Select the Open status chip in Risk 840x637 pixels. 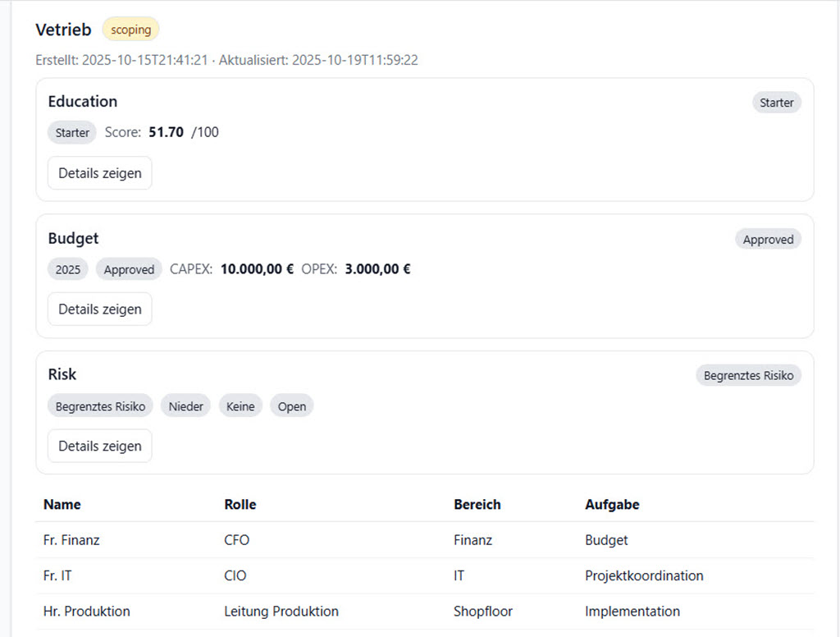point(291,406)
